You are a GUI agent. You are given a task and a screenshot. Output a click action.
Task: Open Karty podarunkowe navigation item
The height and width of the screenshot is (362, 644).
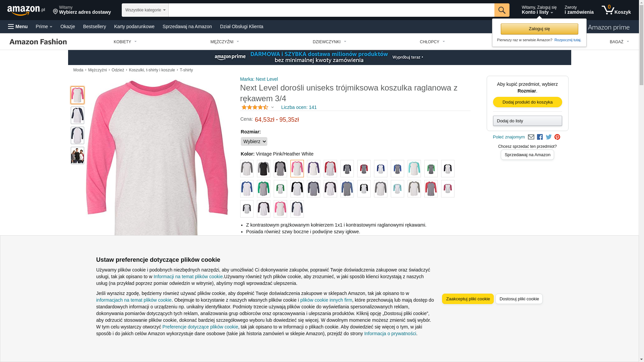(x=134, y=26)
